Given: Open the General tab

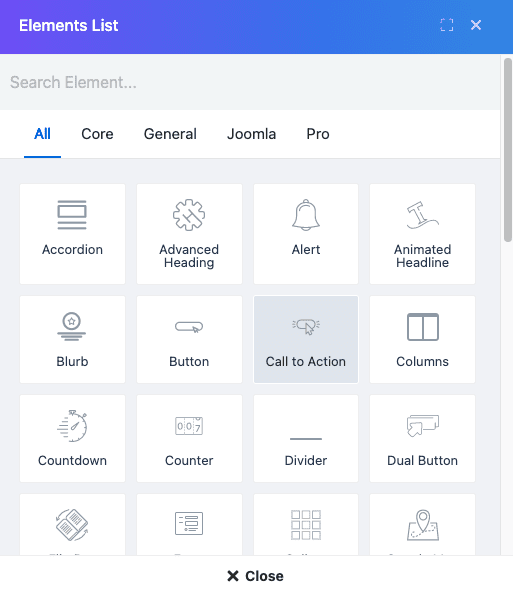Looking at the screenshot, I should tap(170, 134).
